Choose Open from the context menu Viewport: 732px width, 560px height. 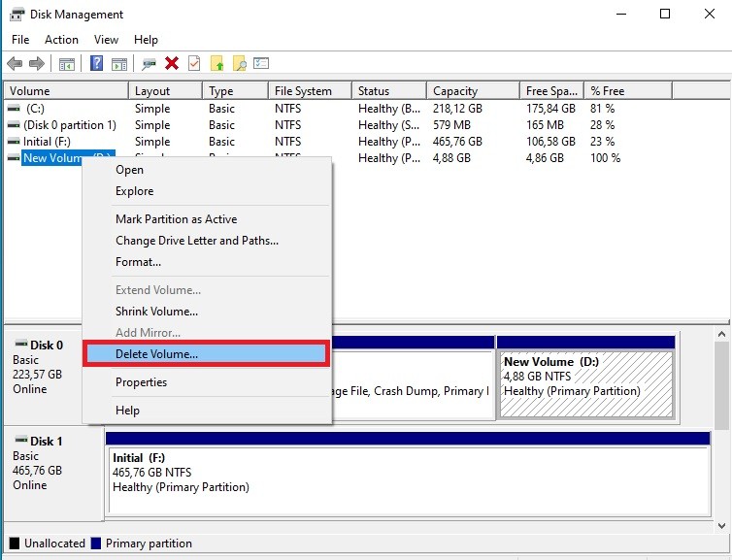click(x=207, y=170)
